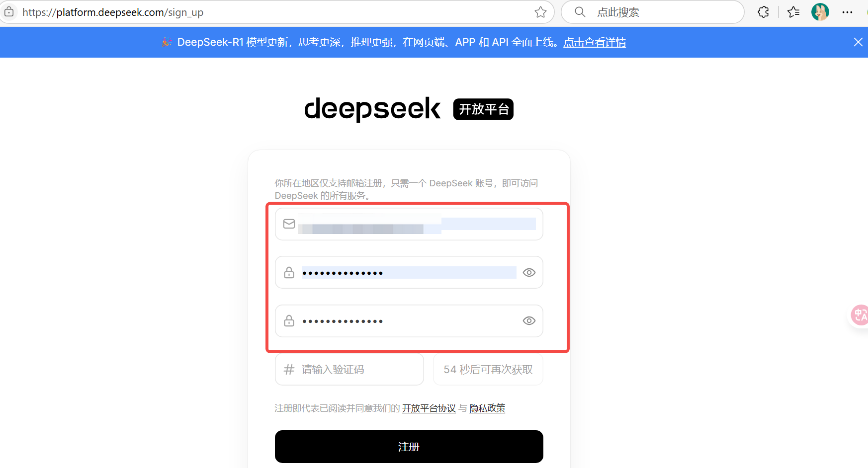Add page to favorites with star icon

pyautogui.click(x=540, y=12)
